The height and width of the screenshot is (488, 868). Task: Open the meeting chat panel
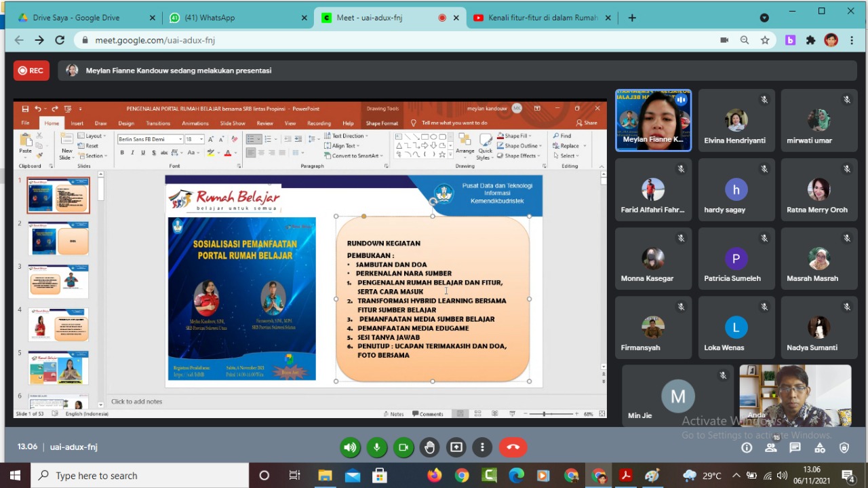795,448
